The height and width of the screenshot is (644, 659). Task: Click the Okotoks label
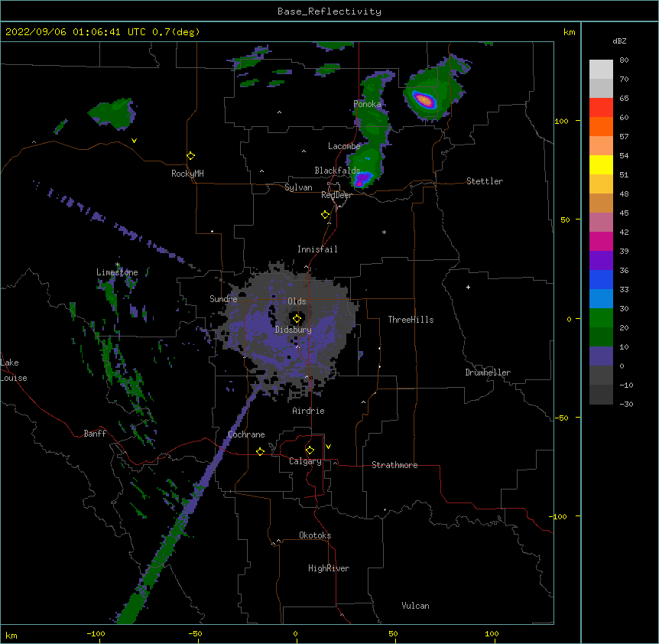pos(315,535)
